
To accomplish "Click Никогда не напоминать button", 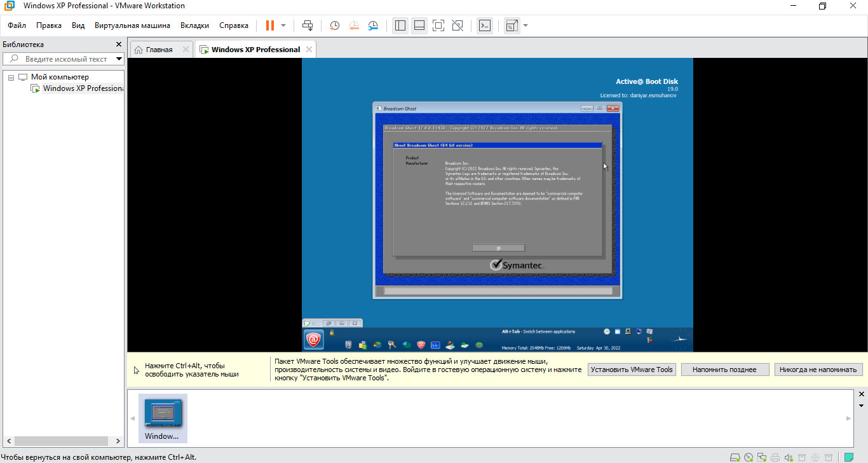I will [818, 370].
